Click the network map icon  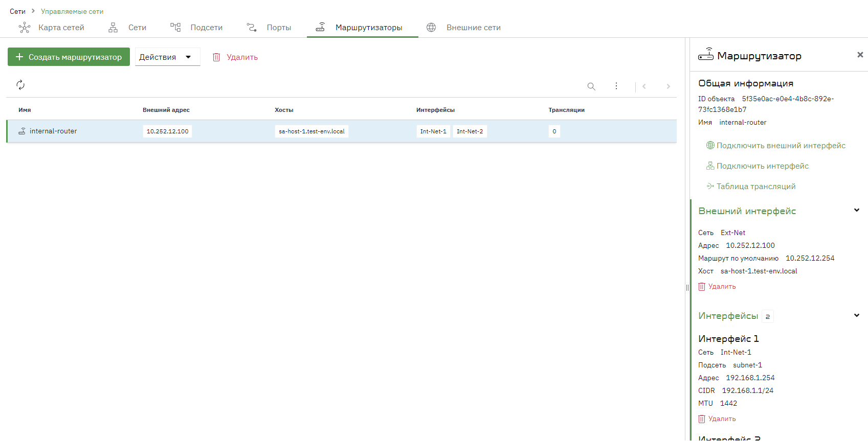click(25, 28)
